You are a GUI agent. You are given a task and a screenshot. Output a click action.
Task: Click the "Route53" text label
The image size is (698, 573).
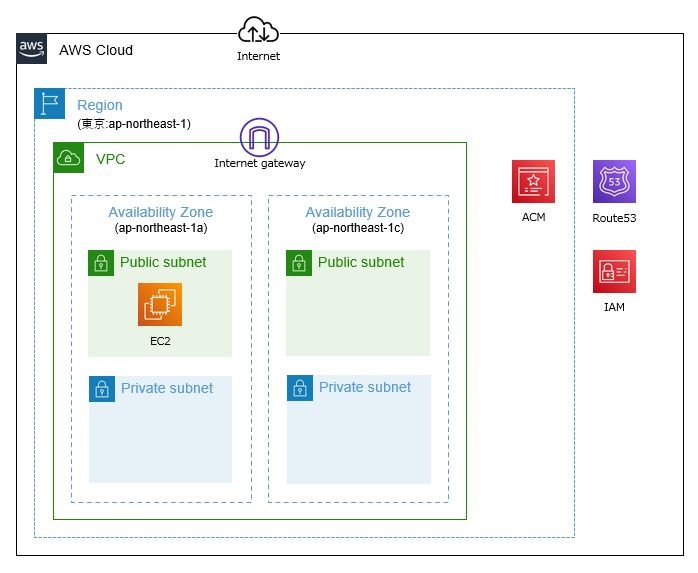coord(614,217)
